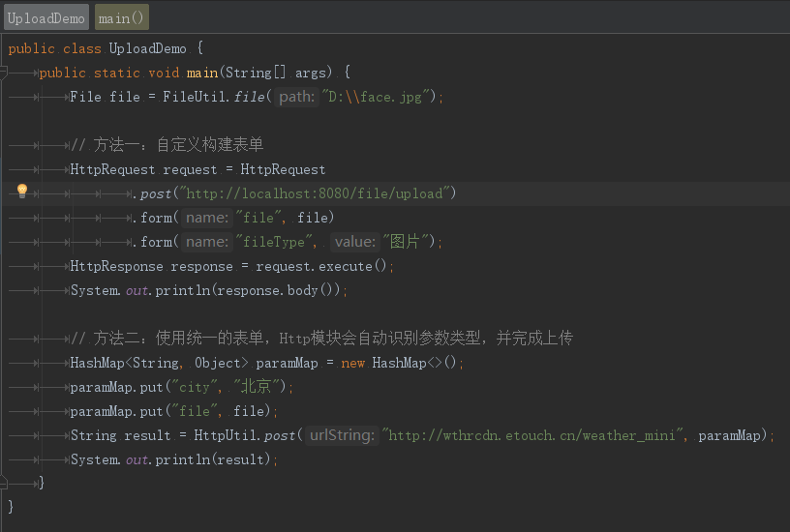Screen dimensions: 790x532
Task: Click the HttpResponse type name
Action: point(116,266)
